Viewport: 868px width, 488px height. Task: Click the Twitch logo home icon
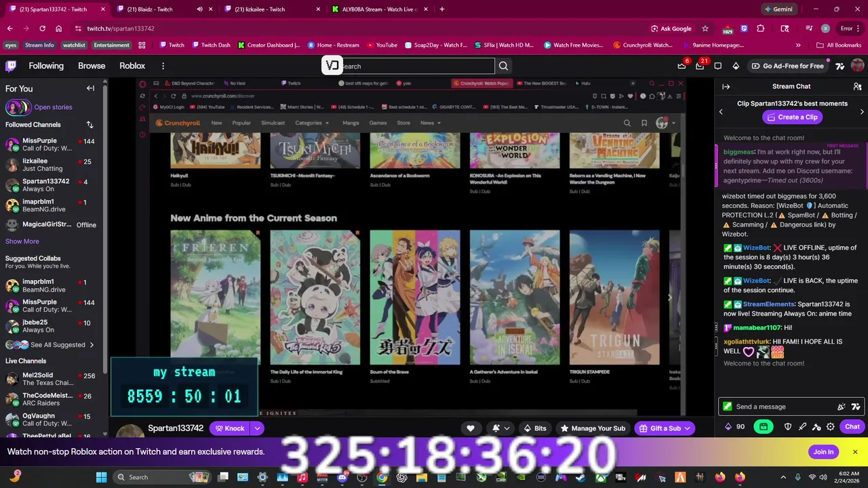(x=11, y=66)
